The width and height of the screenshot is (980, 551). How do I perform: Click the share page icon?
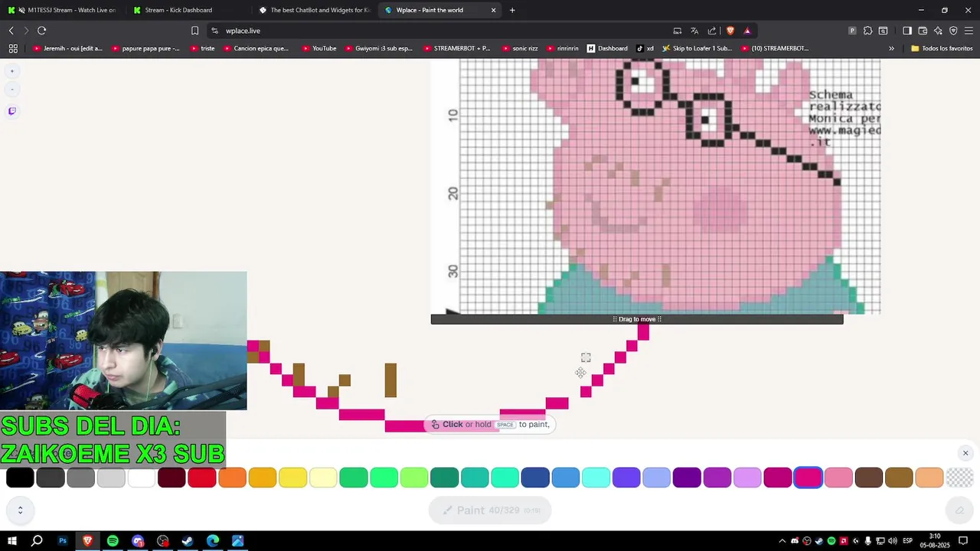[712, 31]
